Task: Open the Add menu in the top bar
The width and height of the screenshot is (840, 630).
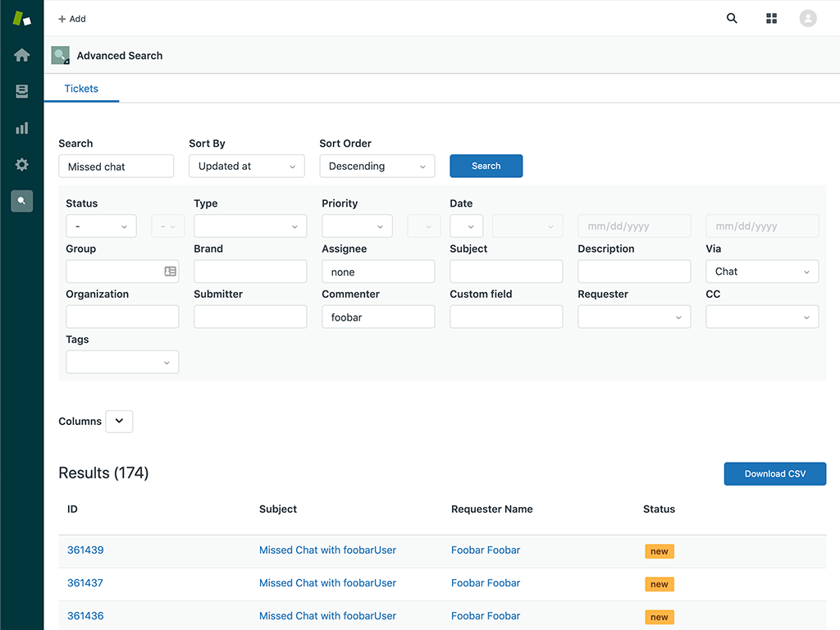Action: point(71,18)
